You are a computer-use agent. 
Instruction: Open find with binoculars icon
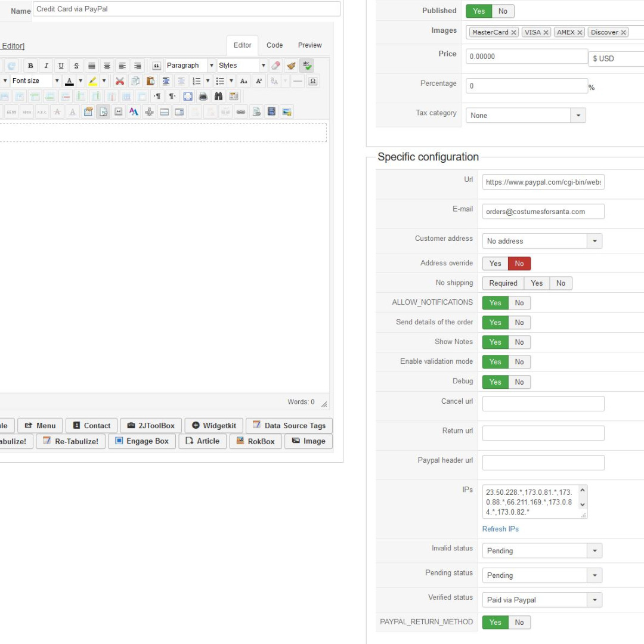(218, 97)
